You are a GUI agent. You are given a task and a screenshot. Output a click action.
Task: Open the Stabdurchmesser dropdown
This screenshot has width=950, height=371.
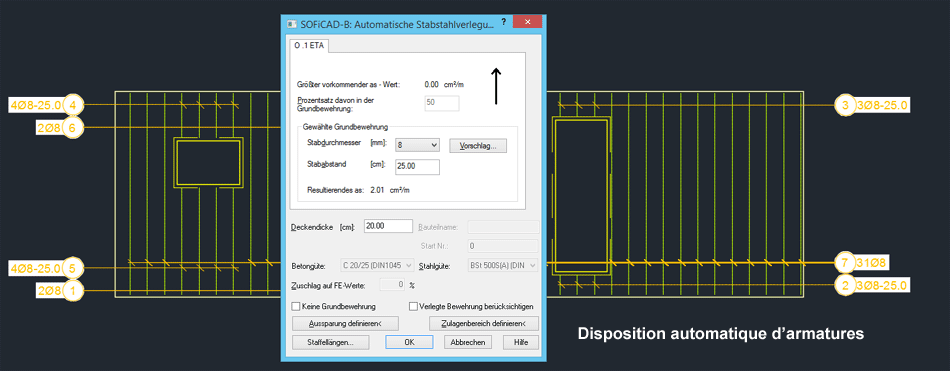(x=417, y=145)
